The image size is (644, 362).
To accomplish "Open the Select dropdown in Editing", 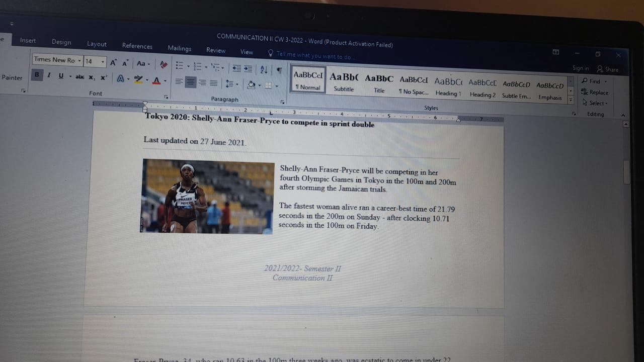I will pyautogui.click(x=595, y=103).
